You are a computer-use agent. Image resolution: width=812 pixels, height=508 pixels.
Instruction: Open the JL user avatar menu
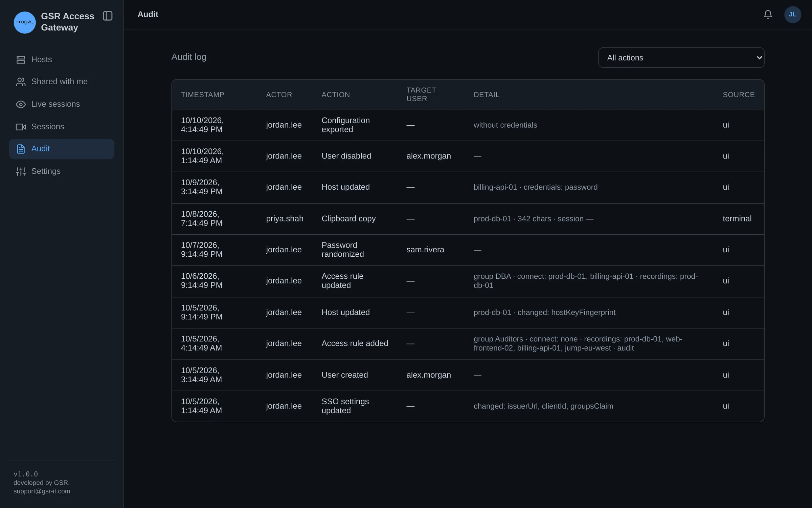click(792, 15)
